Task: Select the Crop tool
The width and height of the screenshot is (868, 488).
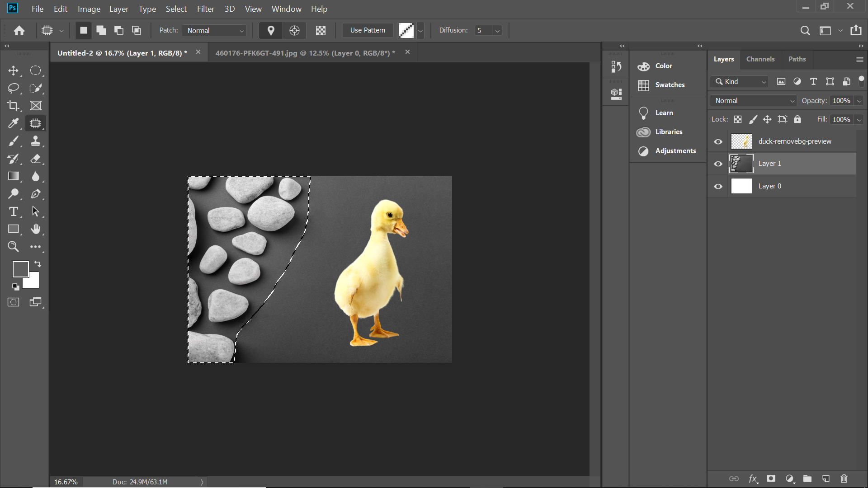Action: click(13, 106)
